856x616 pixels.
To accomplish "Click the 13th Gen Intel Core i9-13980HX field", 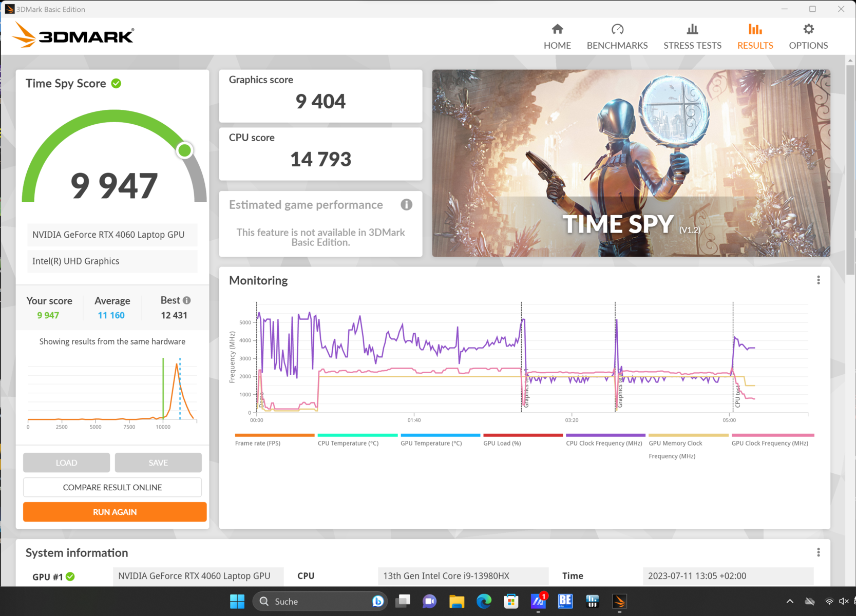I will click(x=463, y=576).
